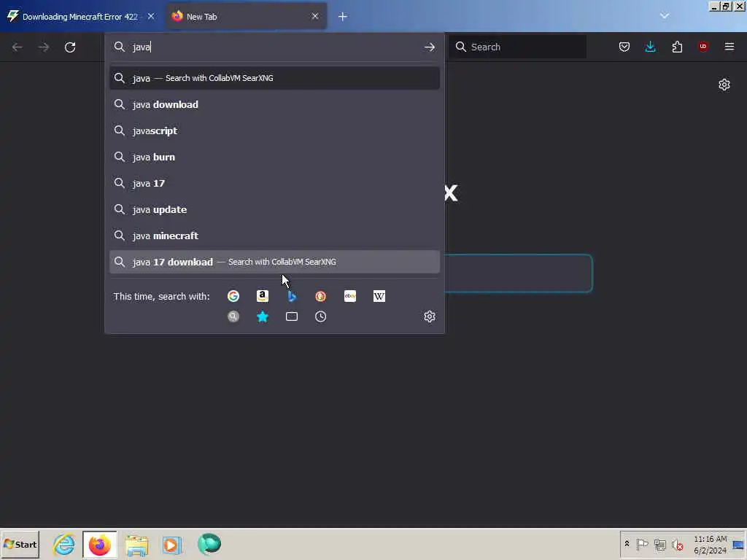Select the gray magnifier search engine icon

[233, 316]
